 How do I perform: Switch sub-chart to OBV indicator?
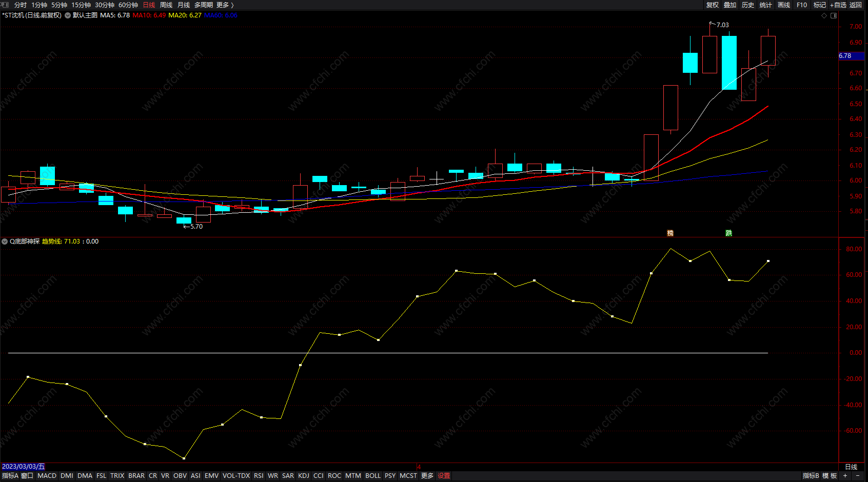[180, 476]
